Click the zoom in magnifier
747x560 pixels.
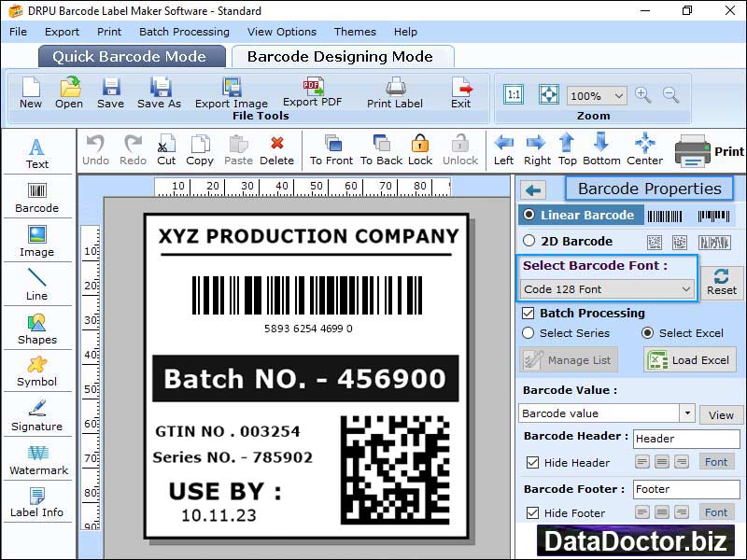(642, 95)
